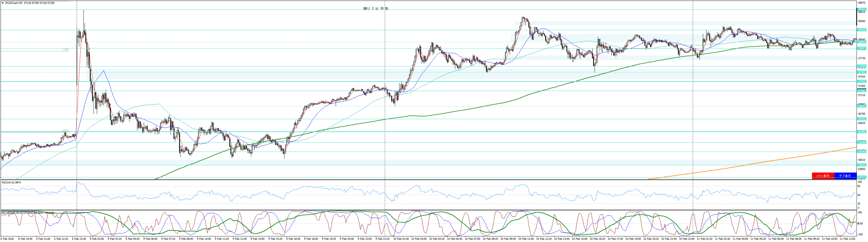This screenshot has width=868, height=242.
Task: Open the JP225Cash,M5 chart dropdown arrow
Action: coord(3,3)
